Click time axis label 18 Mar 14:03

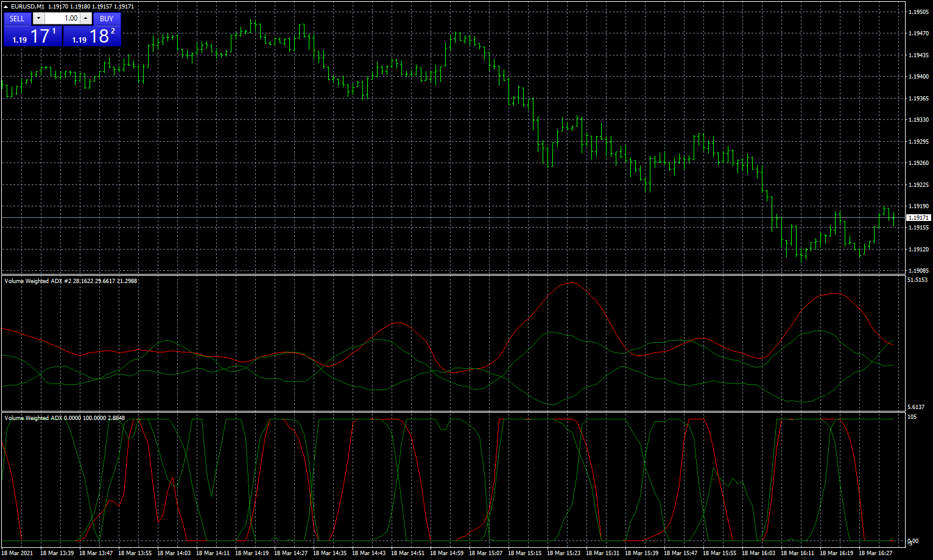tap(174, 553)
